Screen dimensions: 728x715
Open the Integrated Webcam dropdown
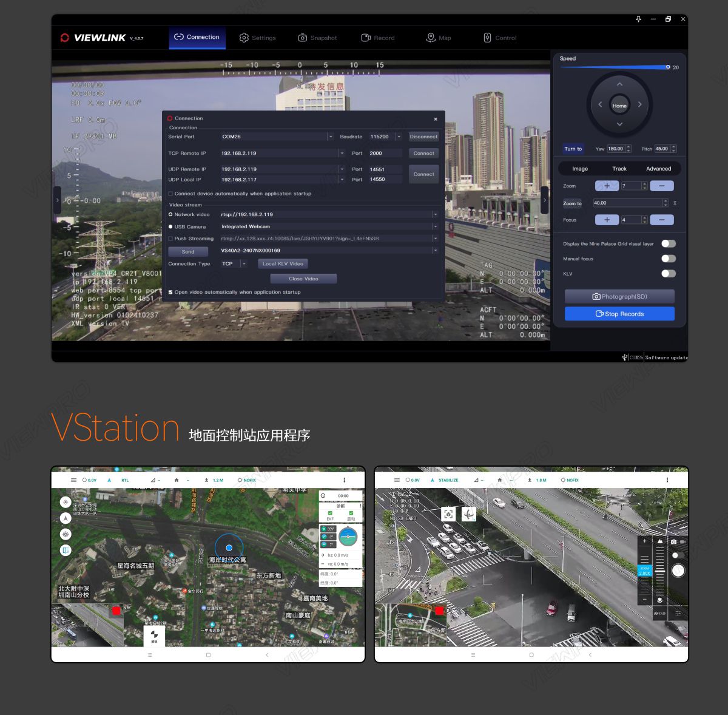point(435,226)
